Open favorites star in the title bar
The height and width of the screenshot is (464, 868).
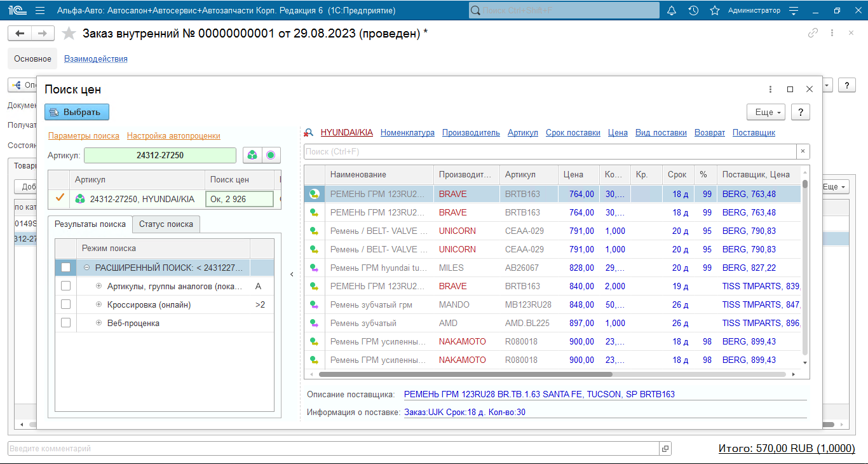tap(715, 10)
